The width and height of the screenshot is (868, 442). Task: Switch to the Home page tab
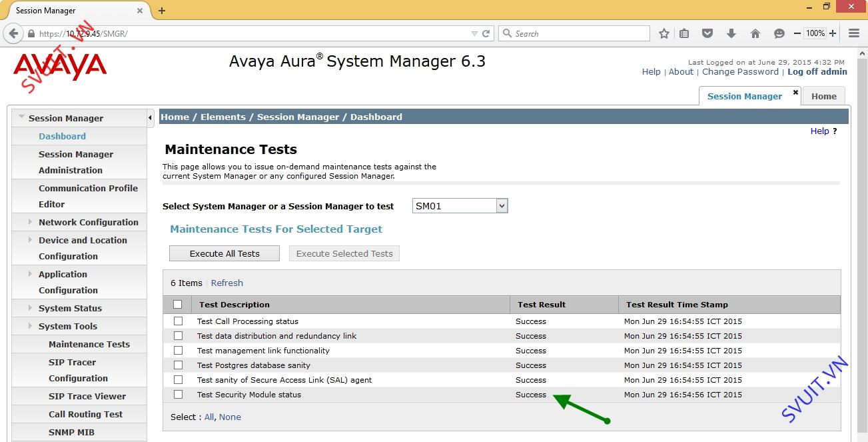(823, 96)
